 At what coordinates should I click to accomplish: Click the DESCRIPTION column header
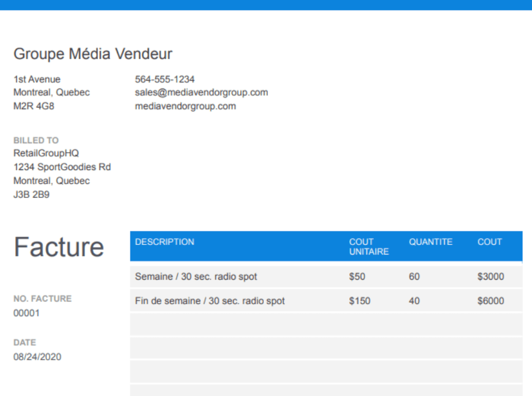(164, 242)
